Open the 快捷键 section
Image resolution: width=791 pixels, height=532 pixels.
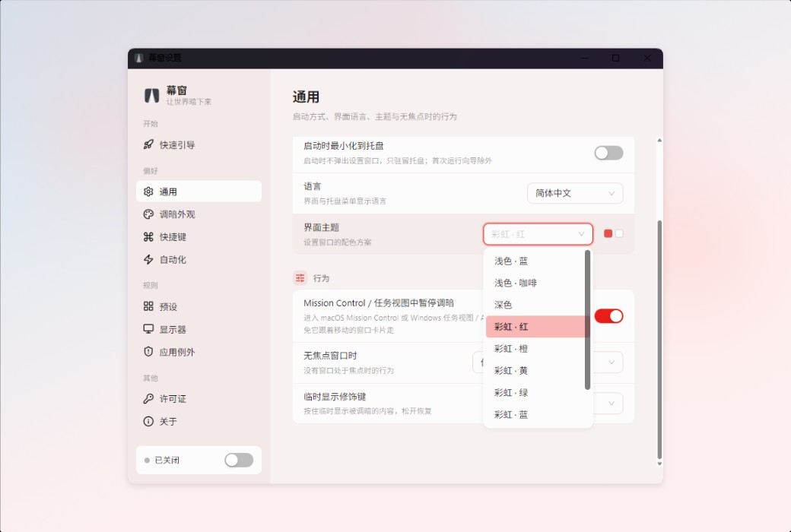pos(199,237)
